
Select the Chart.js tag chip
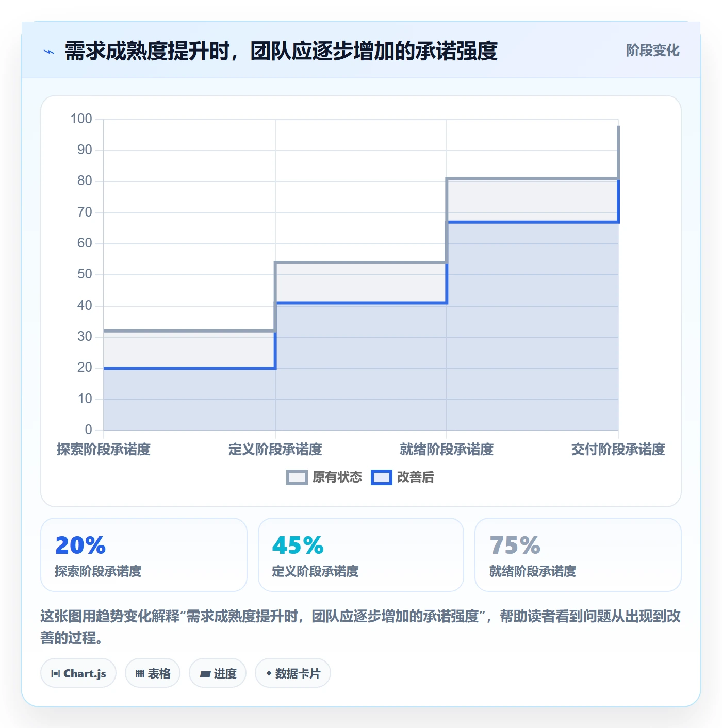[78, 673]
